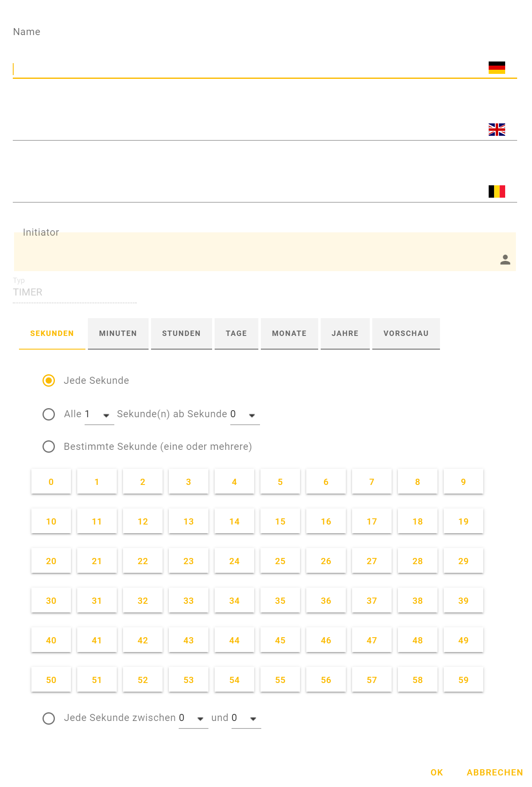The image size is (532, 787).
Task: Pick second 30 in the grid
Action: click(x=51, y=601)
